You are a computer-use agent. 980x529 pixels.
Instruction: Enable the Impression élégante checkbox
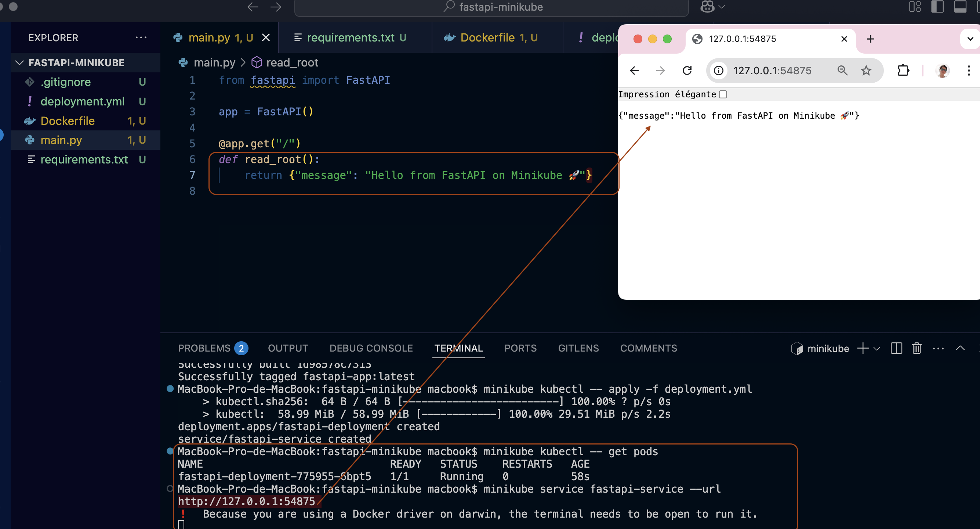(x=723, y=94)
